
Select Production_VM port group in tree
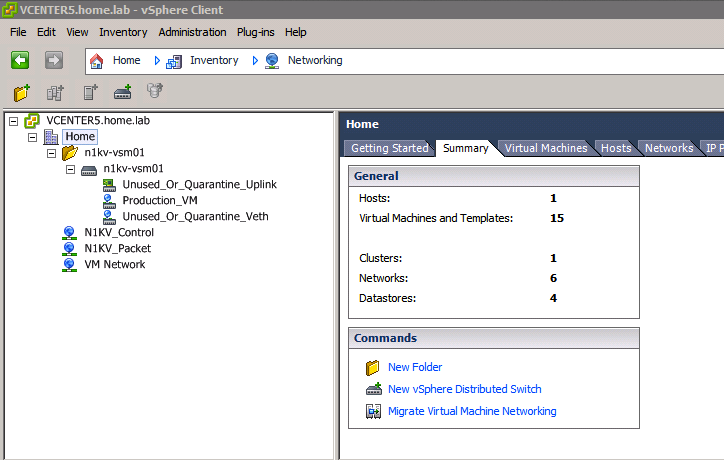click(x=160, y=200)
